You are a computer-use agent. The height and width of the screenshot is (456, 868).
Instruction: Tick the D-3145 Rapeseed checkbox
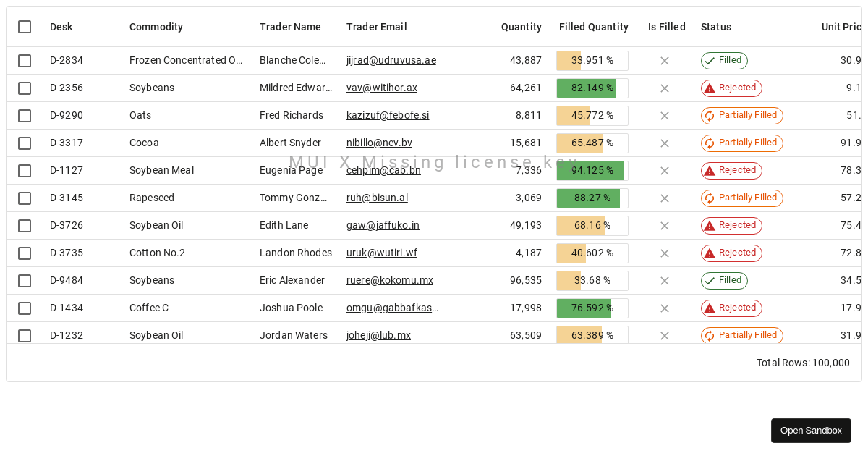click(x=25, y=198)
